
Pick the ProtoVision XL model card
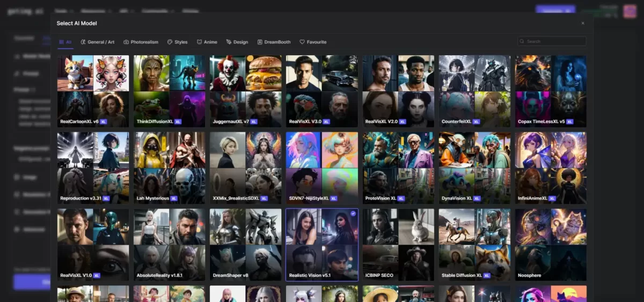[399, 168]
